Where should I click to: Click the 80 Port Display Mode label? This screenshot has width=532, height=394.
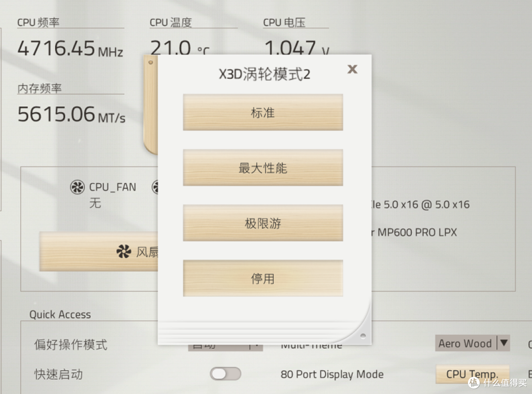click(x=332, y=374)
